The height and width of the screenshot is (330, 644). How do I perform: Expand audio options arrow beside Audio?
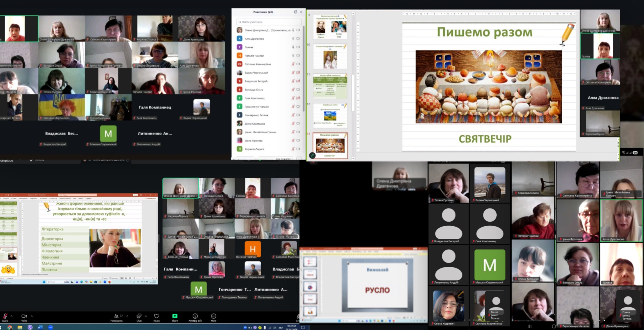[12, 316]
